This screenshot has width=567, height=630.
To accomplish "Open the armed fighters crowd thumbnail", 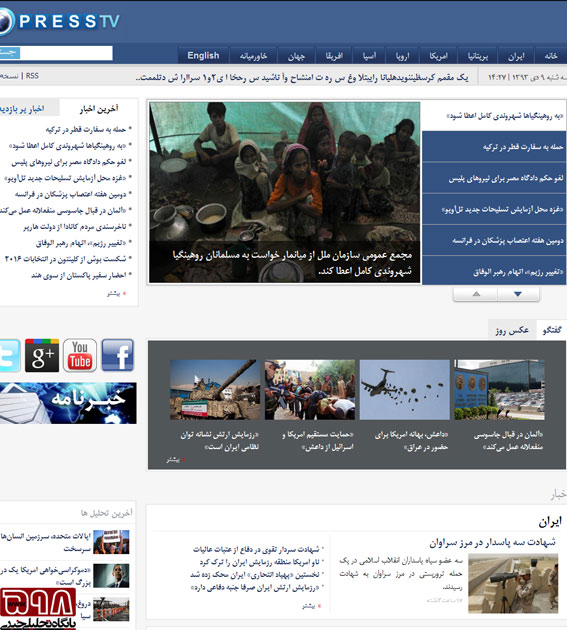I will 310,390.
